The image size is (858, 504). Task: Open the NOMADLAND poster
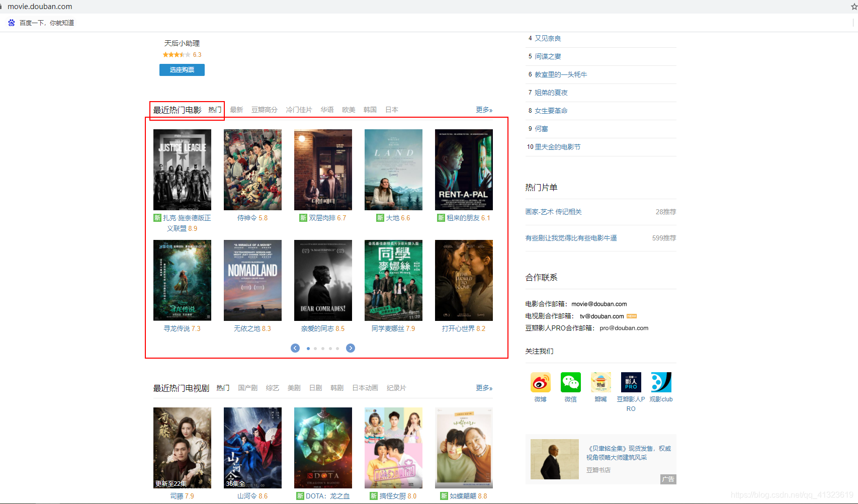[252, 280]
